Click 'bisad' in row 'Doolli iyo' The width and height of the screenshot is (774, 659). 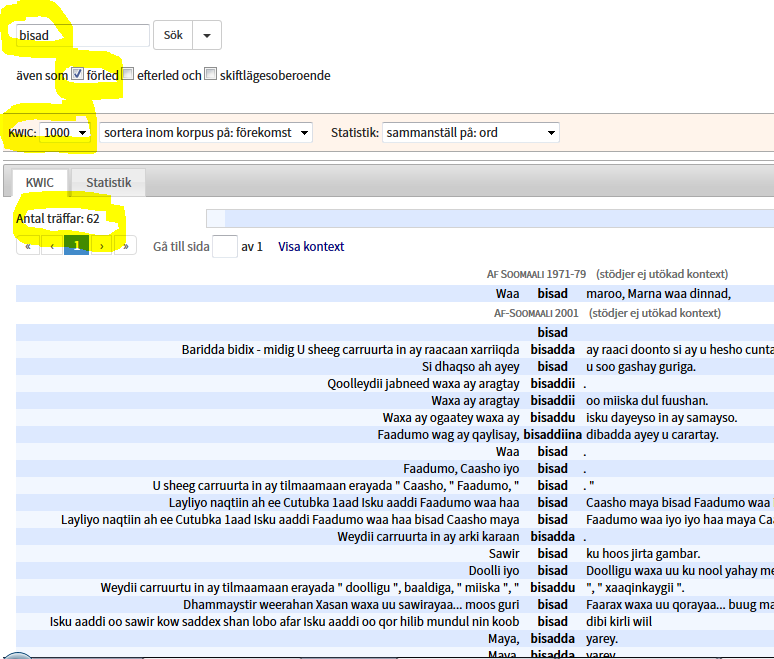(x=552, y=571)
